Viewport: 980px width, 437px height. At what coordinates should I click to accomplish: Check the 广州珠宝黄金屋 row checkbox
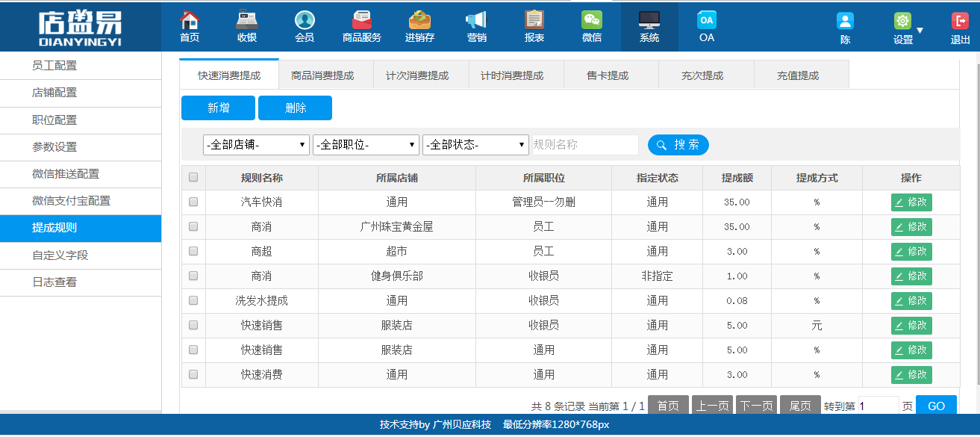tap(193, 226)
